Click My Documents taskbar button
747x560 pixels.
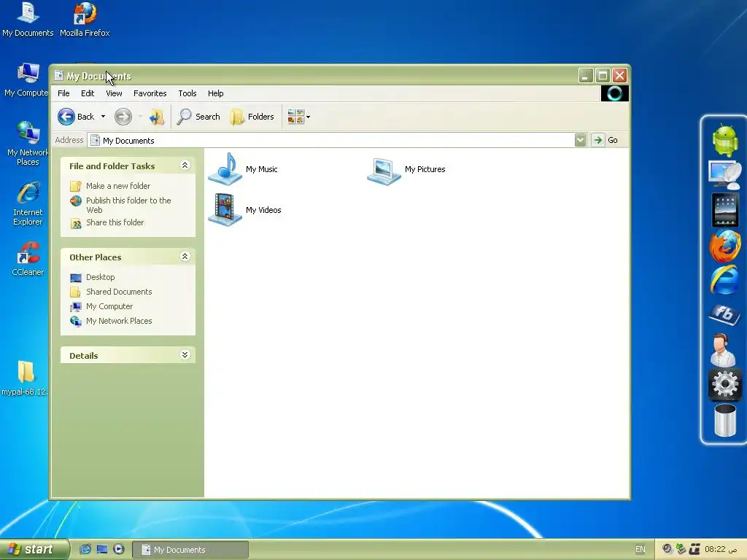[x=190, y=550]
